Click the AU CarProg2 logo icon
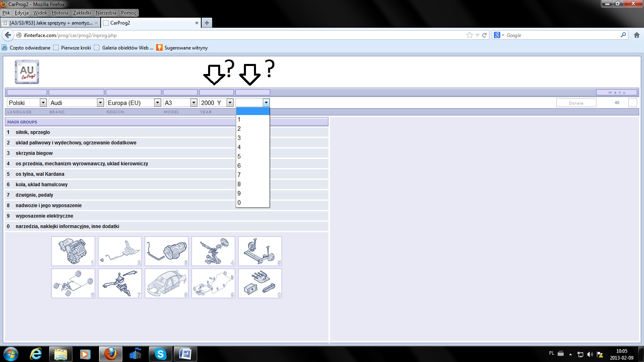Screen dimensions: 644x362 tap(27, 72)
